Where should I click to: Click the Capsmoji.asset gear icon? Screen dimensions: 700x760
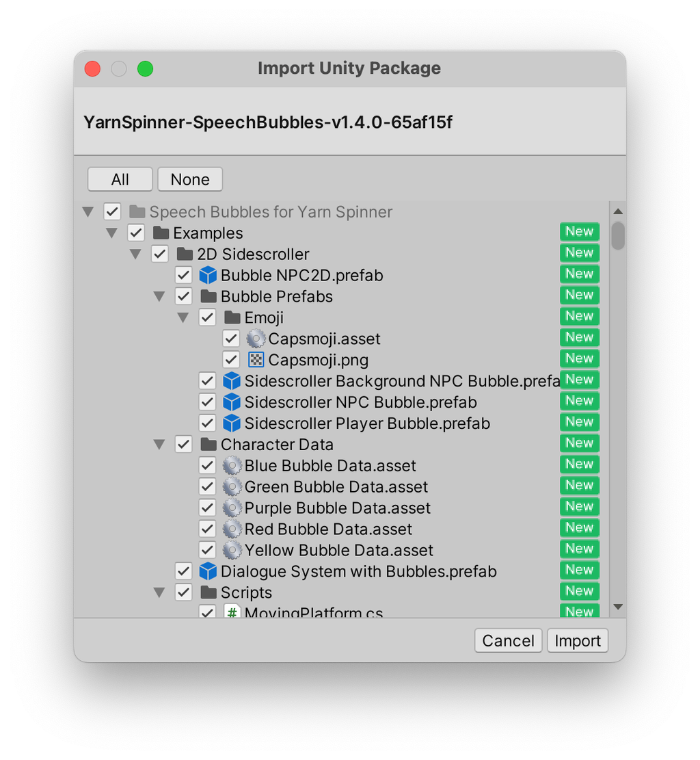click(x=256, y=339)
